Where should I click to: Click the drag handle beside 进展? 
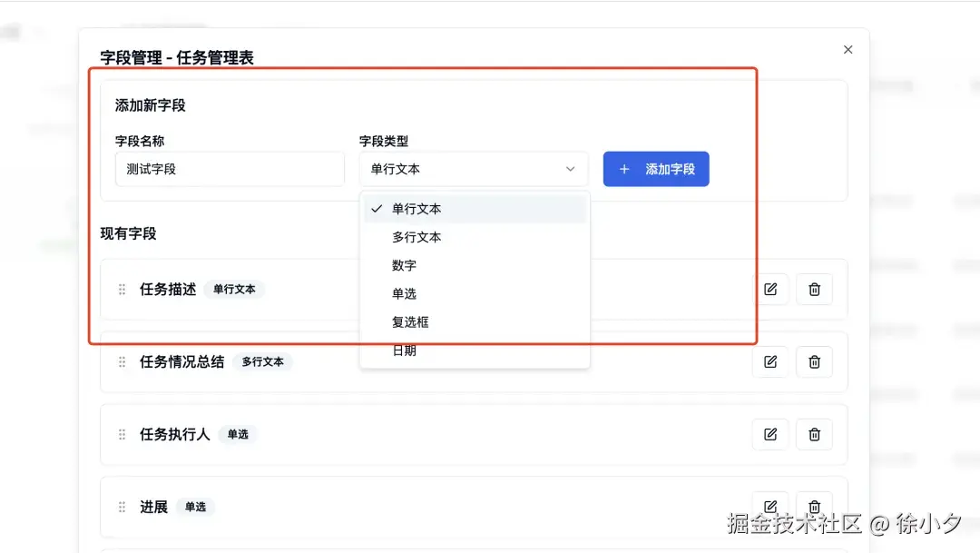(122, 507)
